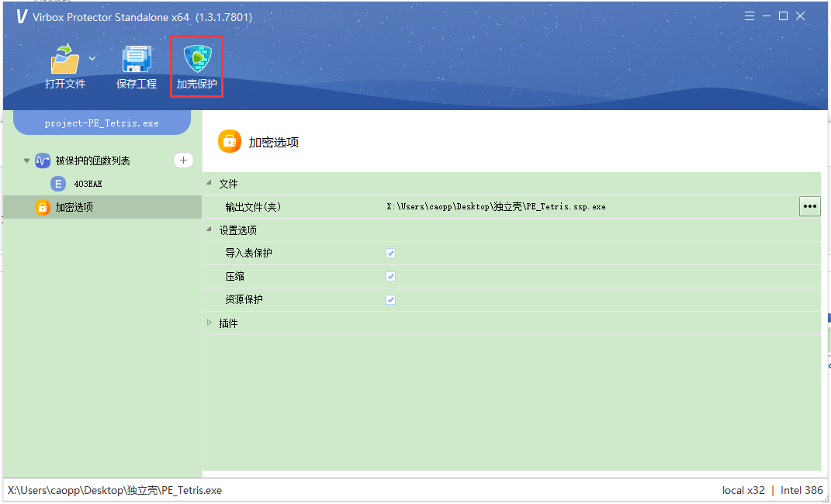Click the shield Protect icon in toolbar
The image size is (831, 504).
[x=197, y=59]
